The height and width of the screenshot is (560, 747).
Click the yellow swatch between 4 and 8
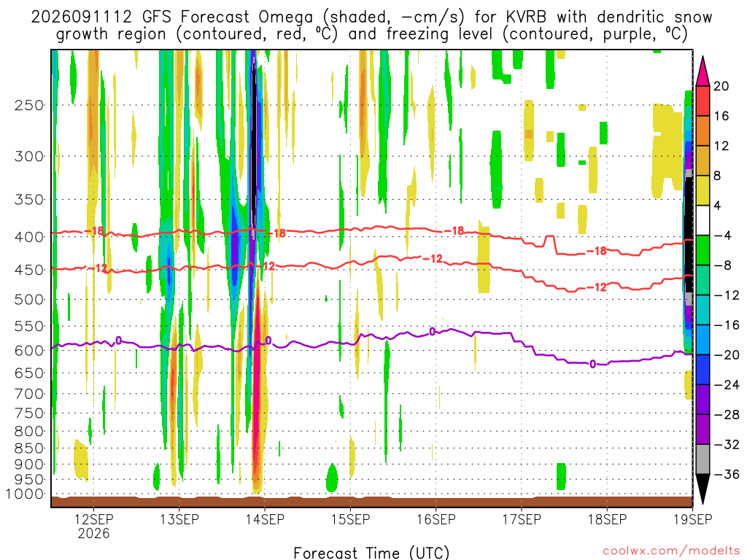tap(703, 190)
